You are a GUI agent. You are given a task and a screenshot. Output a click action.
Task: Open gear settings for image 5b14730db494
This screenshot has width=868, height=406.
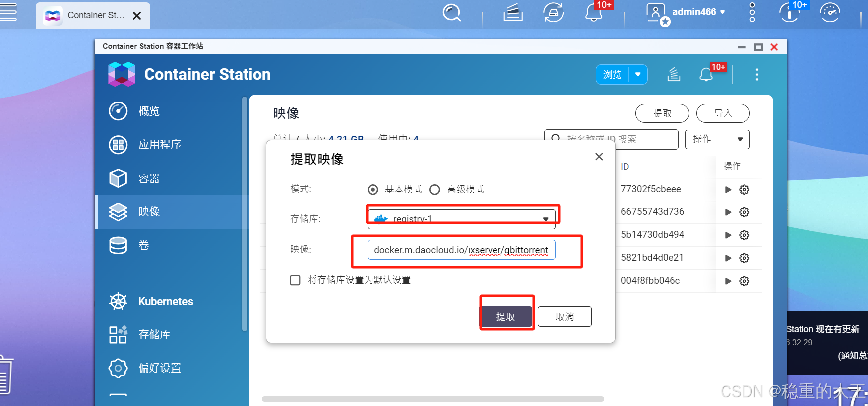tap(744, 235)
